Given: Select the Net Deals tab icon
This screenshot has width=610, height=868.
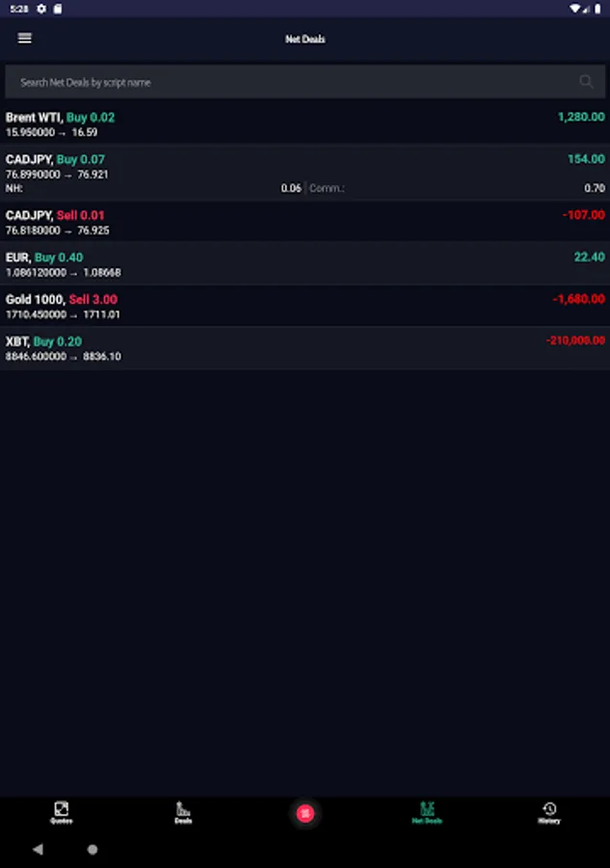Looking at the screenshot, I should click(427, 810).
